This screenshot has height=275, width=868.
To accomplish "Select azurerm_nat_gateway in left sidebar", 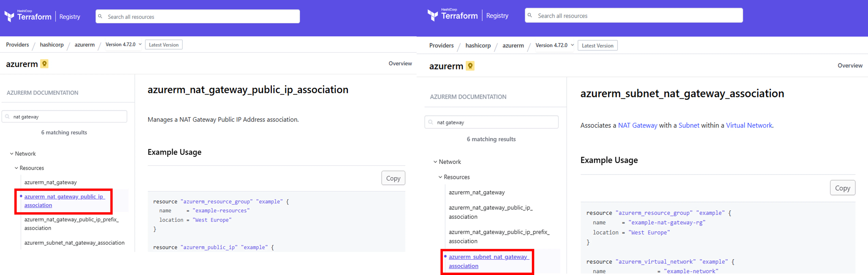I will [51, 182].
